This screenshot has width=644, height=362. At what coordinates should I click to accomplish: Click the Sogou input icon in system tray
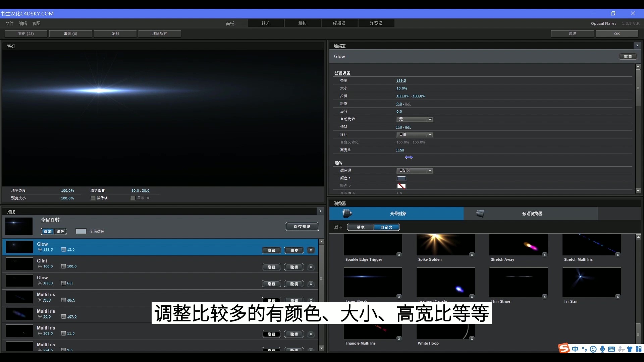click(x=563, y=349)
